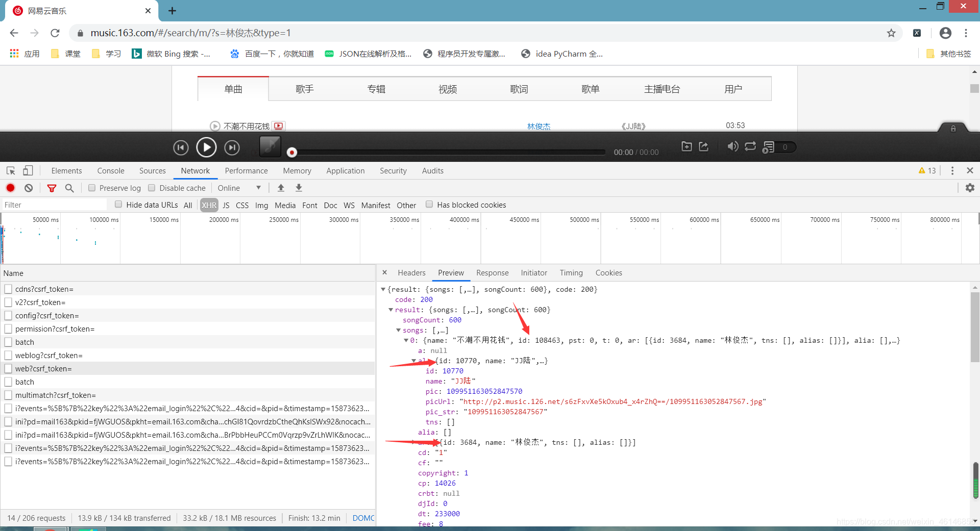Switch to the Elements panel
The width and height of the screenshot is (980, 531).
click(x=66, y=171)
